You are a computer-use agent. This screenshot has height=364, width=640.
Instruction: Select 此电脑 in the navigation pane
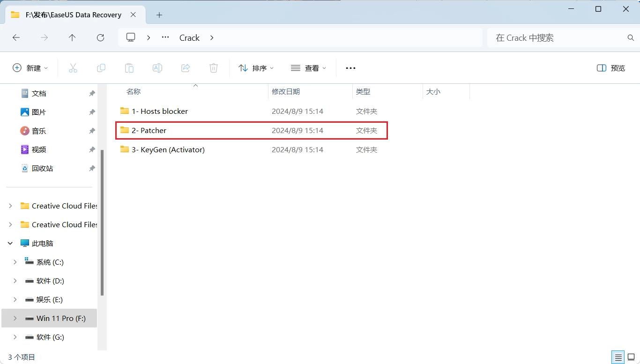click(x=42, y=243)
